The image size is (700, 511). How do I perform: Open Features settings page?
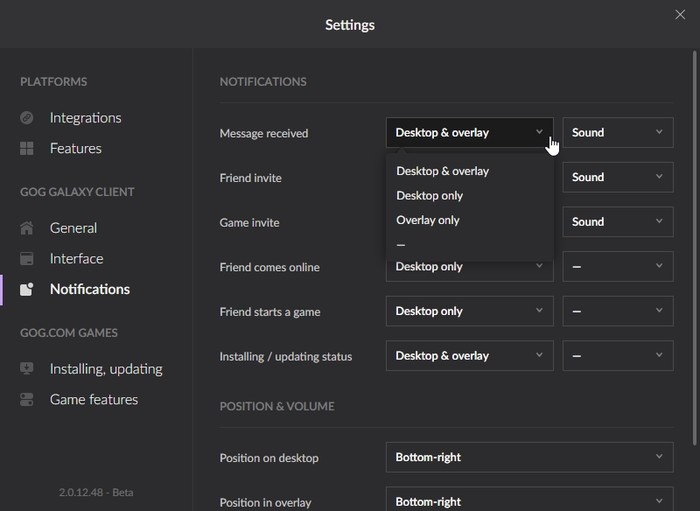(x=75, y=148)
